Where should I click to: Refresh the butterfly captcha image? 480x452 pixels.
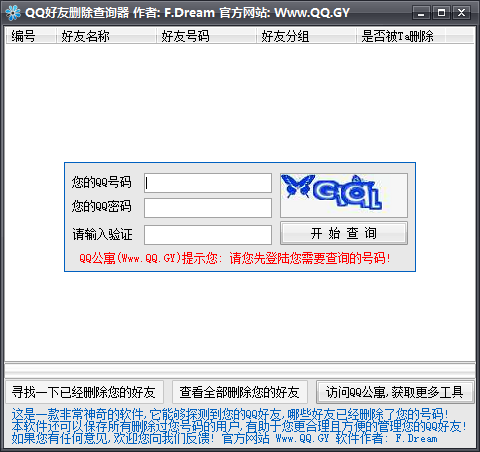[344, 195]
